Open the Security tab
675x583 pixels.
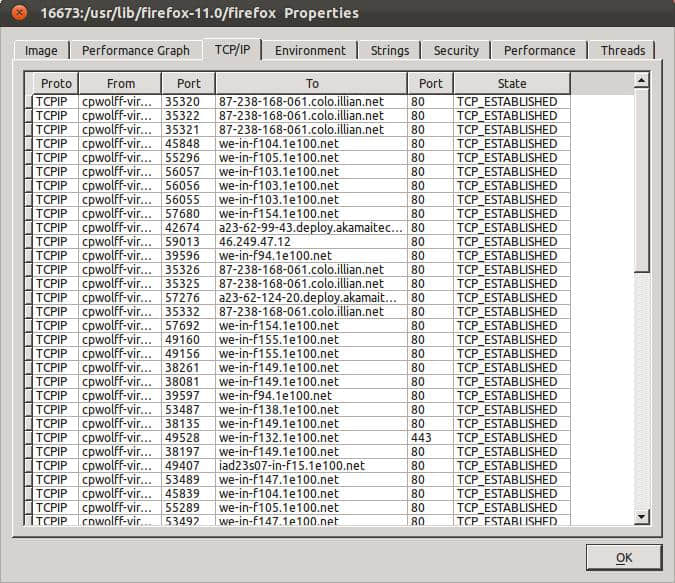pyautogui.click(x=456, y=50)
